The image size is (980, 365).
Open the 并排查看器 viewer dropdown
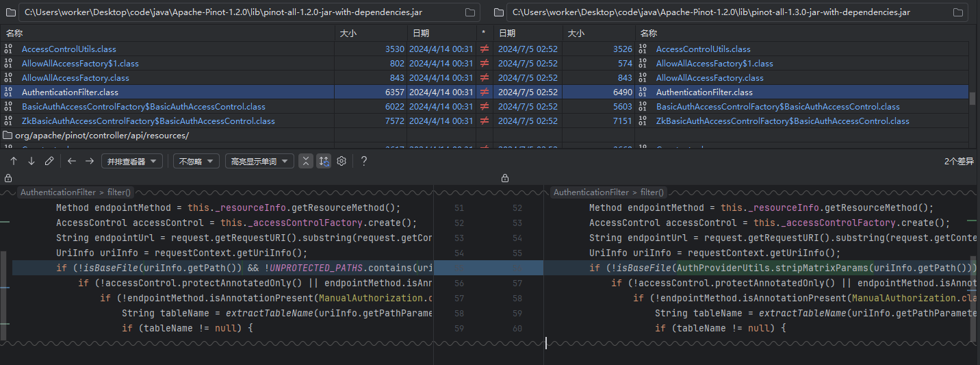(132, 161)
